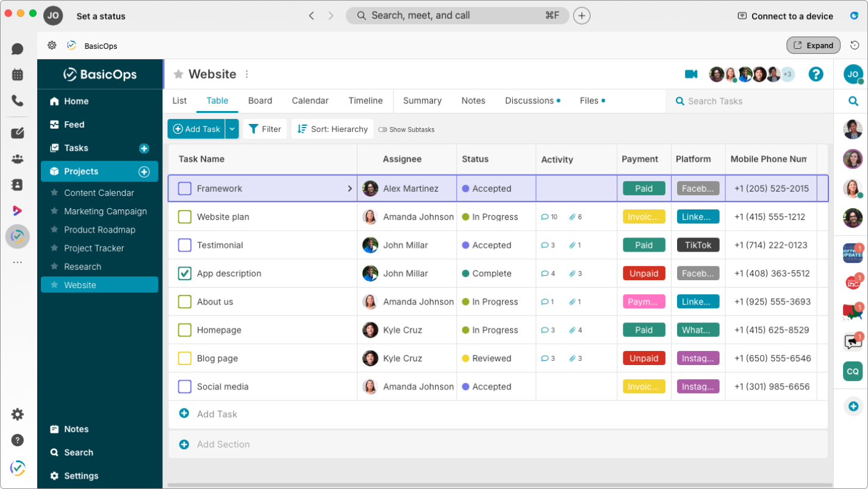Switch to the List tab
Viewport: 868px width, 489px height.
(x=179, y=101)
